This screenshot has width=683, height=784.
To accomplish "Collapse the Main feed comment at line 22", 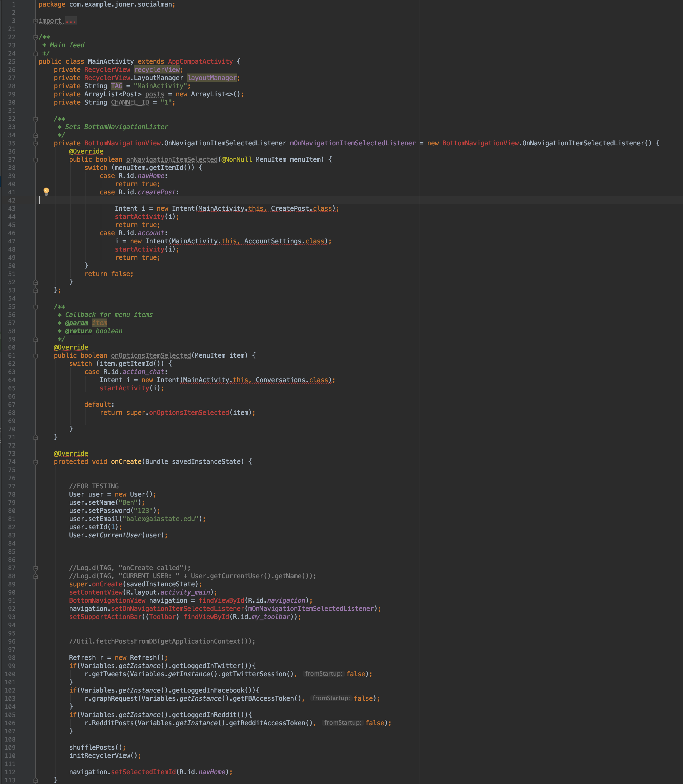I will (x=35, y=37).
